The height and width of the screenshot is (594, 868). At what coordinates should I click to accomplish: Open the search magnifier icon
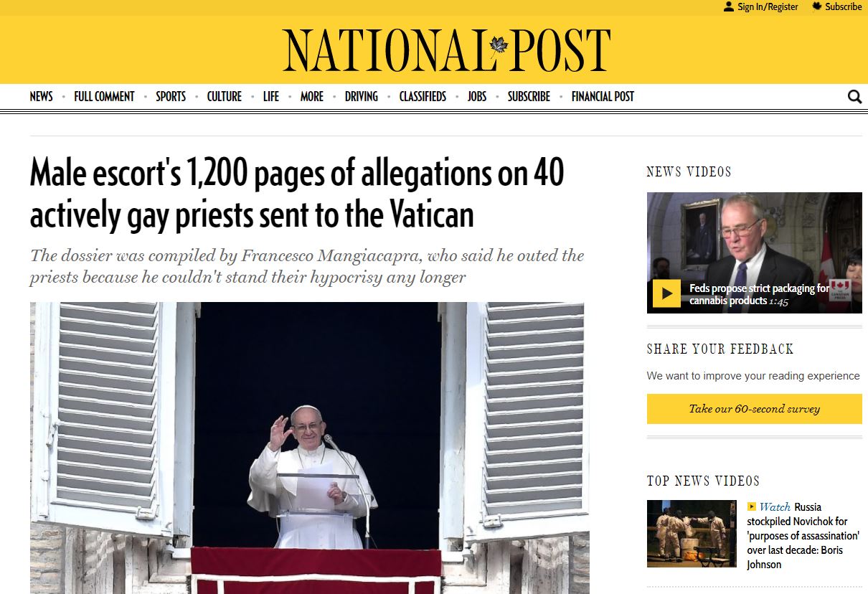click(854, 97)
